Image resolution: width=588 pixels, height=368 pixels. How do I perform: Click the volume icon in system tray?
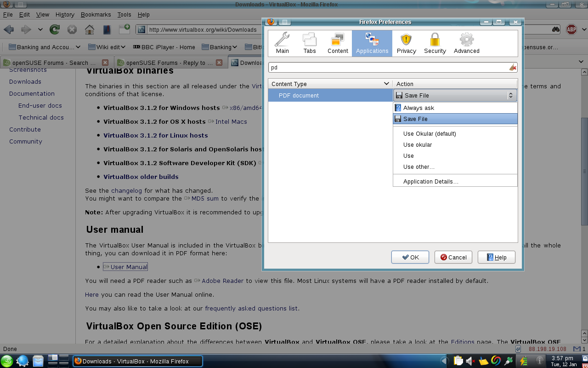click(x=469, y=361)
